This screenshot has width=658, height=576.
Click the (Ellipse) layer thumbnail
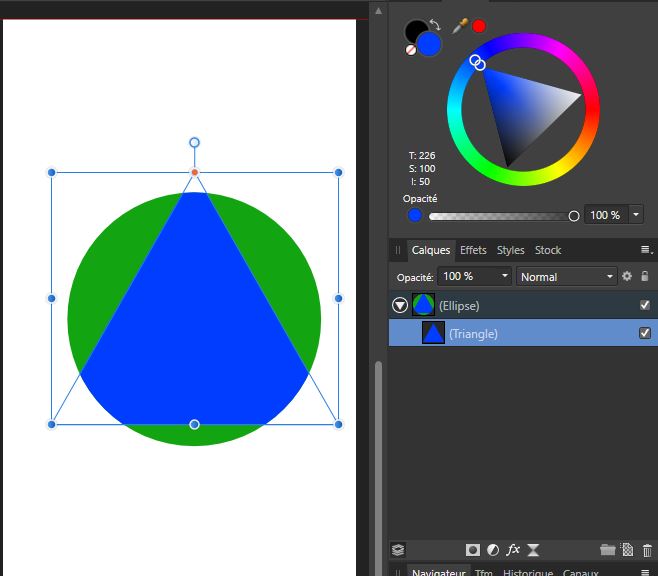[x=423, y=305]
